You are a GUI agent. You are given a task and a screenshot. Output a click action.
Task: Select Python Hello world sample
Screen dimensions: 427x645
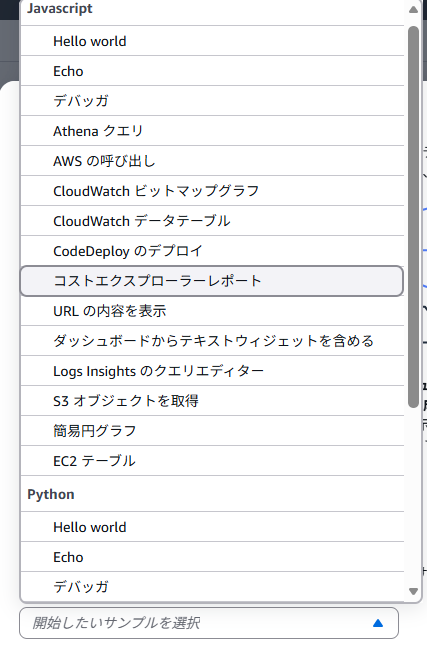coord(212,527)
